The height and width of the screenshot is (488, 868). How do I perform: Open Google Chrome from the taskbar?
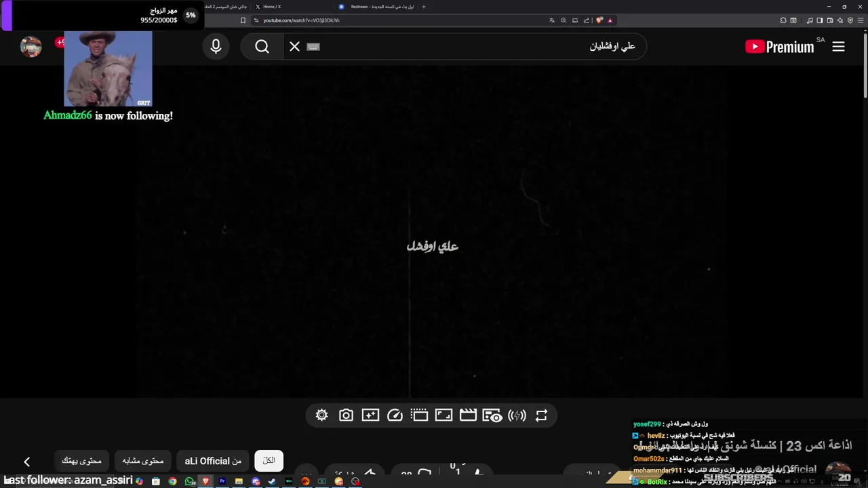[x=172, y=481]
